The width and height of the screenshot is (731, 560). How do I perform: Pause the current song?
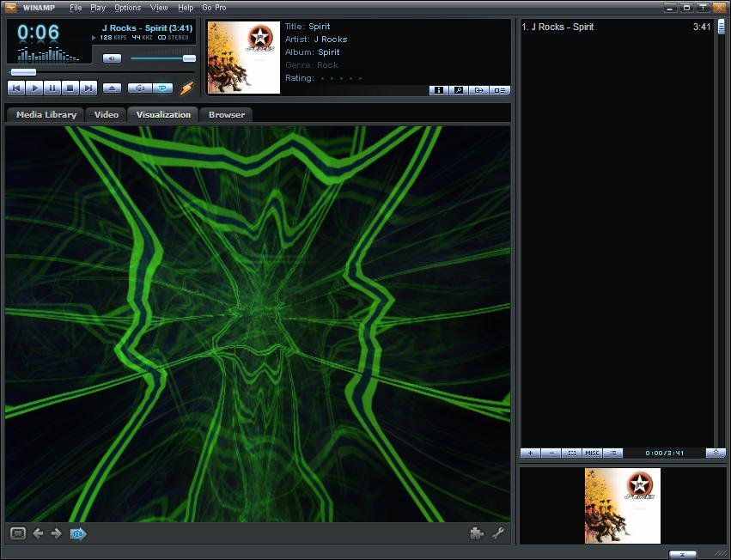tap(52, 88)
